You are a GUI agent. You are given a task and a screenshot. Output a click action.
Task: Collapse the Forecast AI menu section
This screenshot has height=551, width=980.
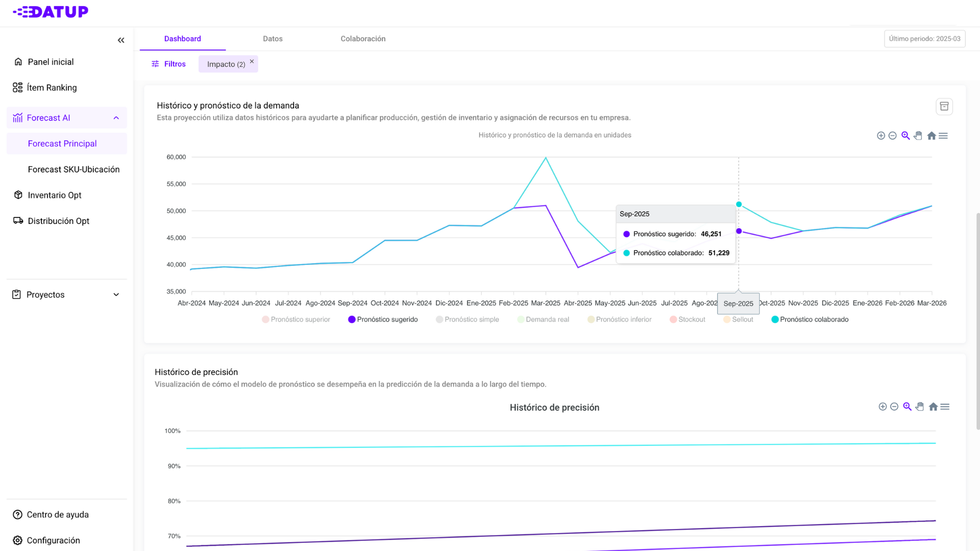pos(116,118)
